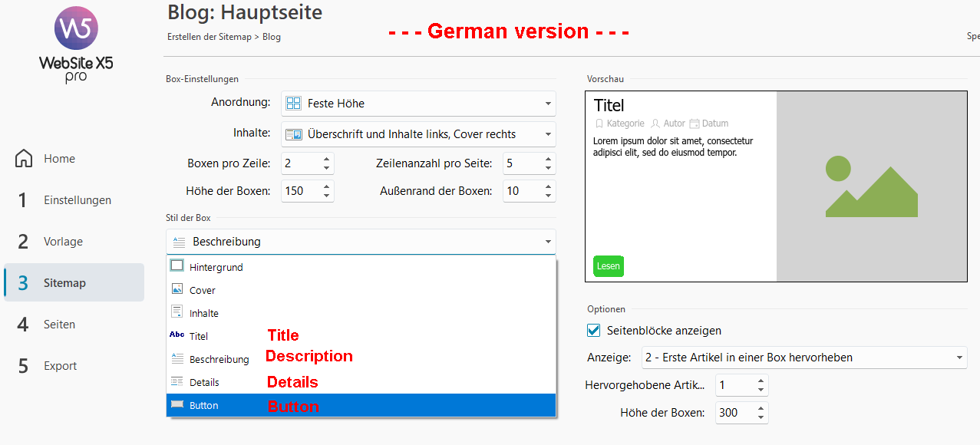Switch to step 2 Vorlage
The width and height of the screenshot is (980, 445).
pos(63,242)
